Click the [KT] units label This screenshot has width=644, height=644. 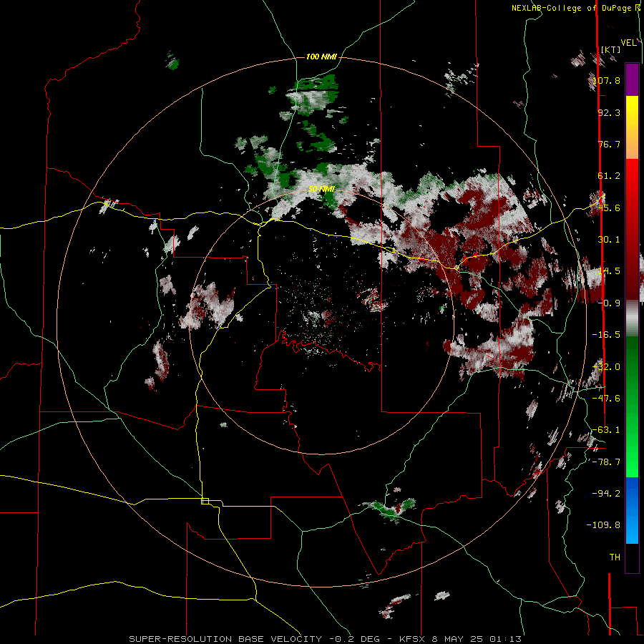[610, 49]
